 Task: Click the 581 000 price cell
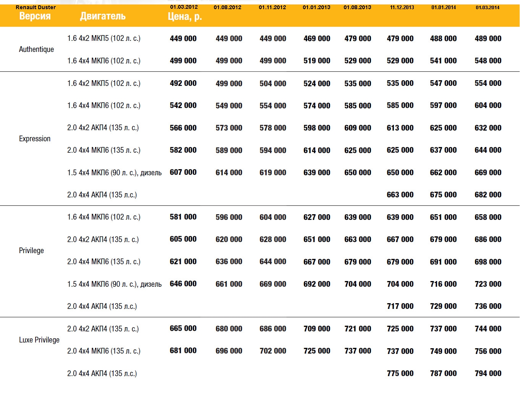(183, 217)
